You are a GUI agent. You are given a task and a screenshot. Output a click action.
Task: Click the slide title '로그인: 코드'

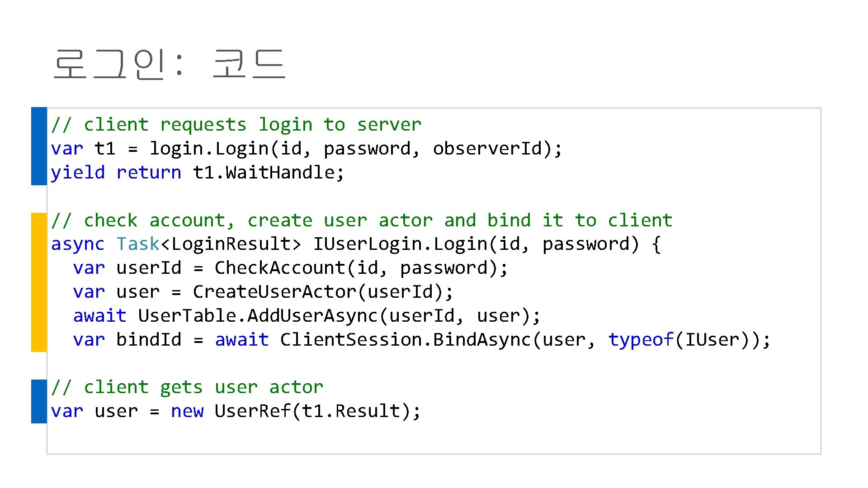point(169,64)
